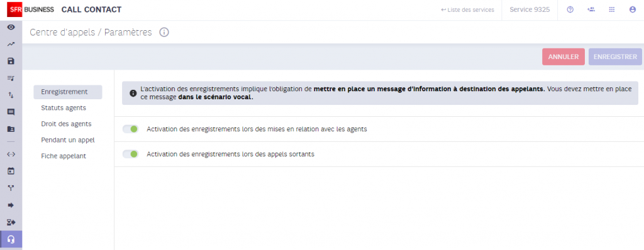The height and width of the screenshot is (250, 644).
Task: Select the headset call center icon
Action: (11, 239)
